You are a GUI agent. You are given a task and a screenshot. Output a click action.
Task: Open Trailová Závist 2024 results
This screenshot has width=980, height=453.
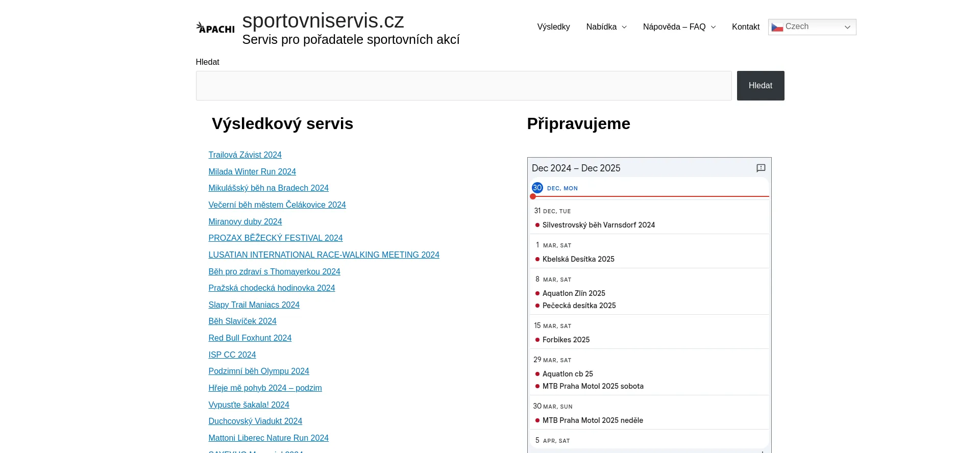(245, 155)
